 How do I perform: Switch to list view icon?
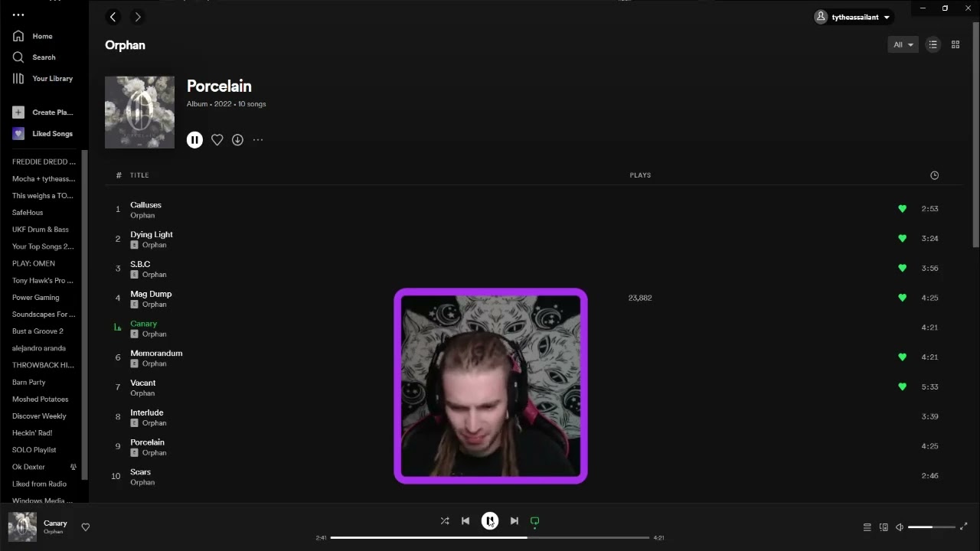933,44
